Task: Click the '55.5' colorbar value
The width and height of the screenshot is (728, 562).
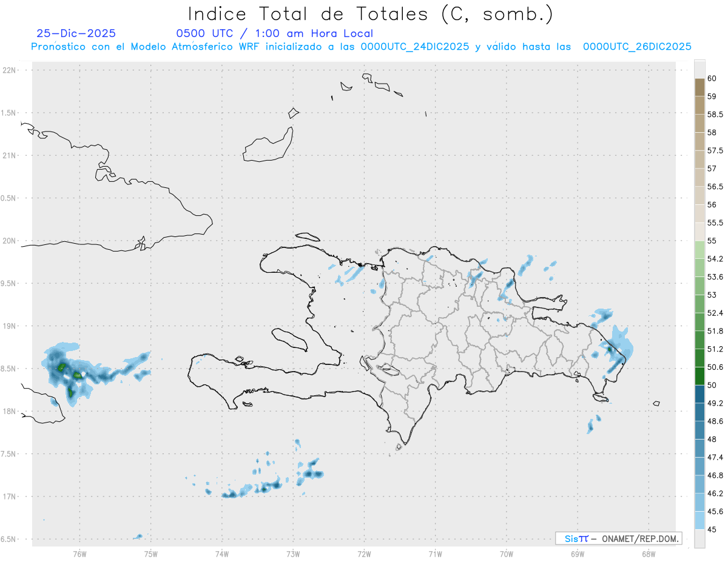Action: [x=715, y=222]
